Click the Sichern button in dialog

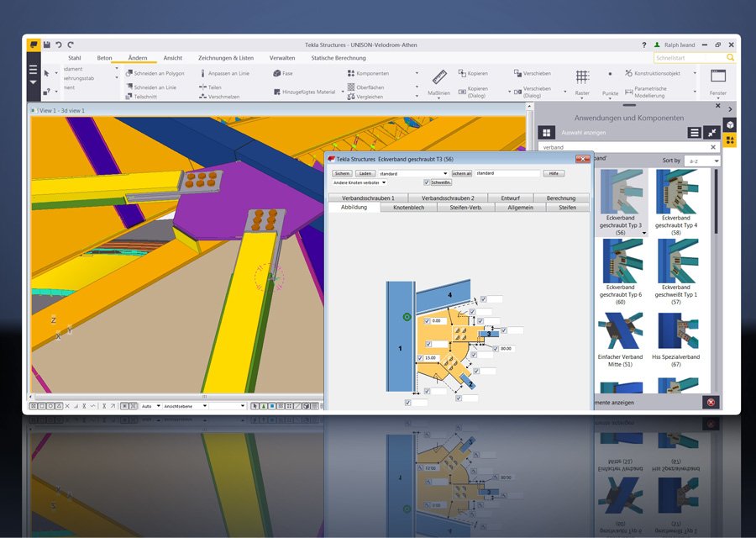pos(342,173)
